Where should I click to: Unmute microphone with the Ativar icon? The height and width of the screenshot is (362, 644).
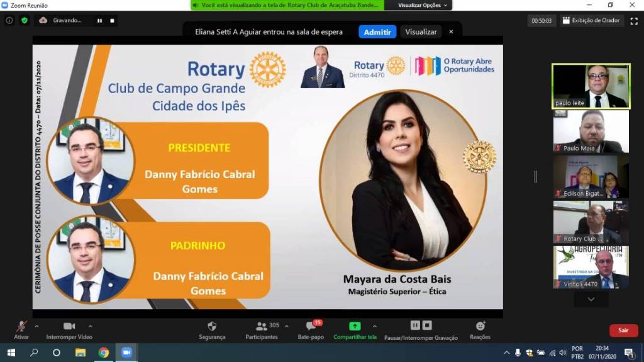tap(21, 326)
